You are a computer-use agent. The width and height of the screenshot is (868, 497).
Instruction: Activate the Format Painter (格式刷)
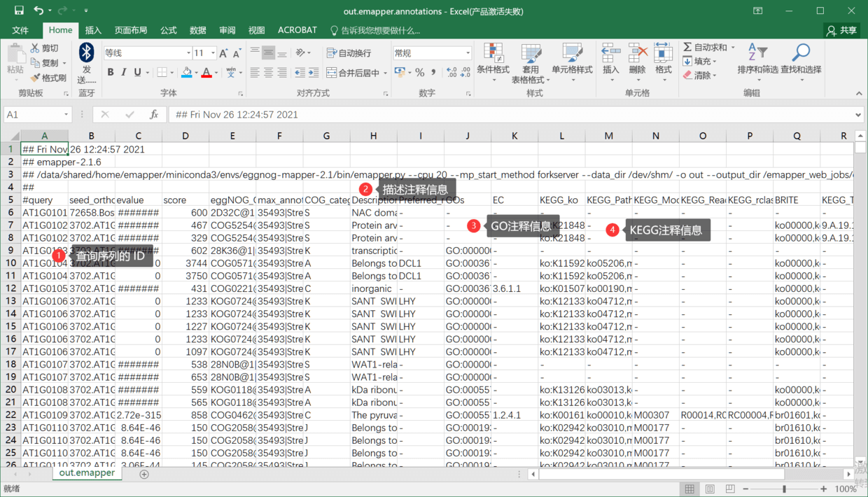[x=48, y=78]
